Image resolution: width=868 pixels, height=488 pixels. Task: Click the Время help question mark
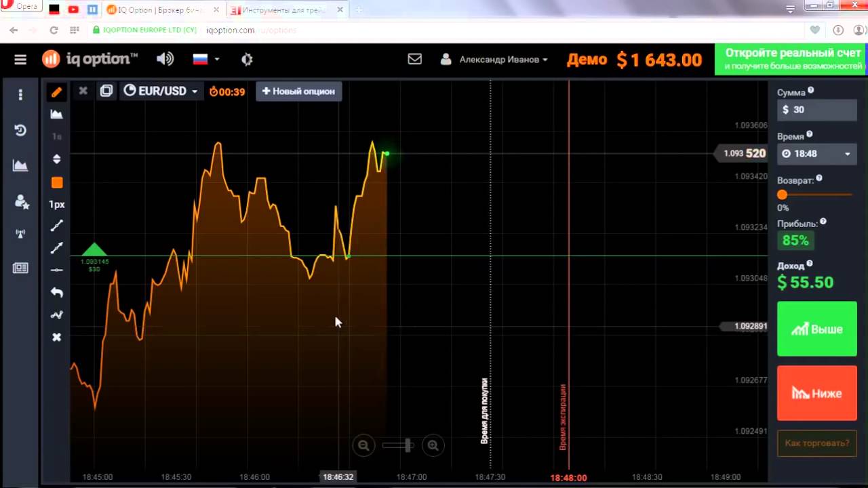[810, 134]
